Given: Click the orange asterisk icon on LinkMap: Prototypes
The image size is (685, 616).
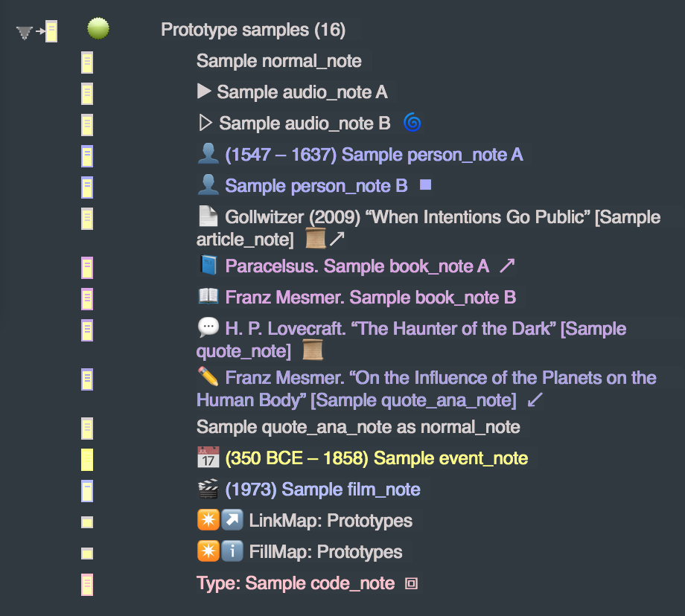Looking at the screenshot, I should (x=208, y=520).
